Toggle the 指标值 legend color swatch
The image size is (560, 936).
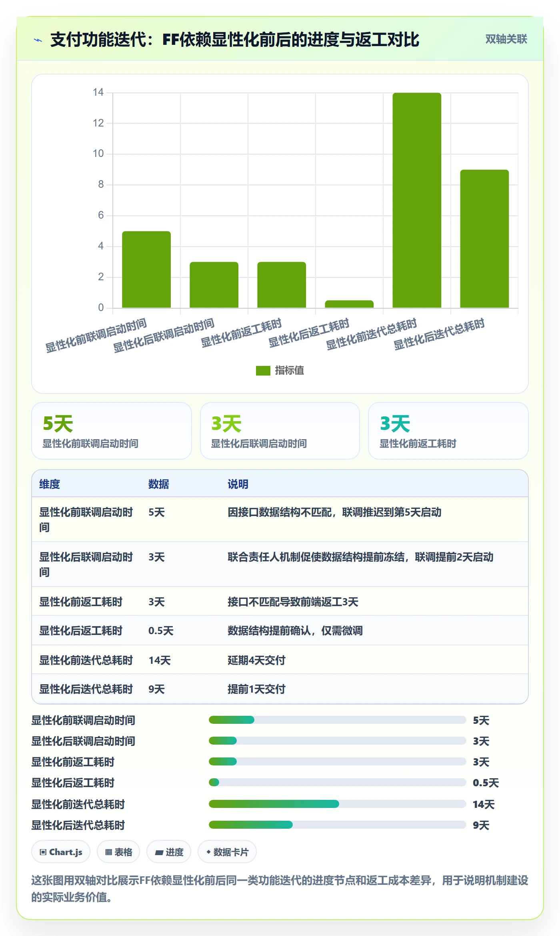[263, 371]
